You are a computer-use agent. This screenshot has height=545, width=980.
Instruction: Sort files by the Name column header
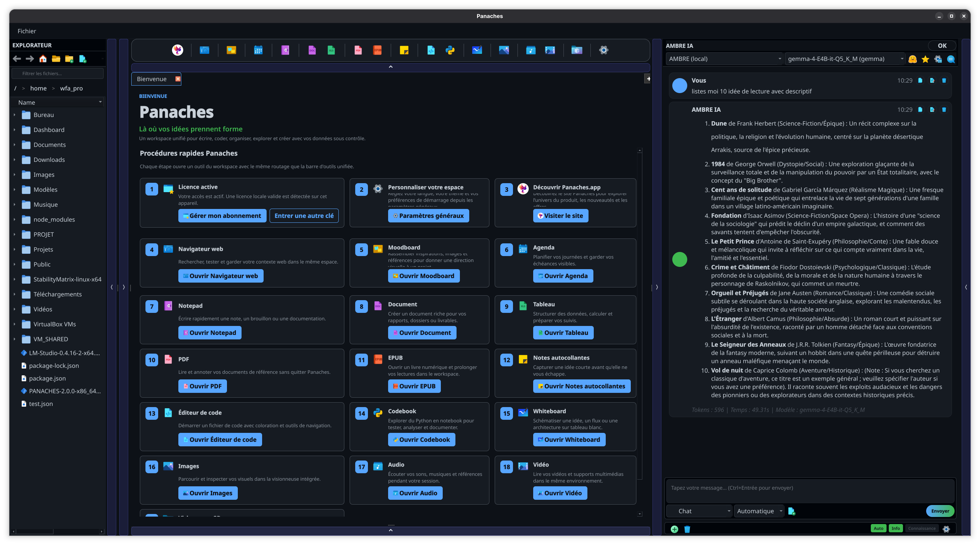click(x=58, y=102)
